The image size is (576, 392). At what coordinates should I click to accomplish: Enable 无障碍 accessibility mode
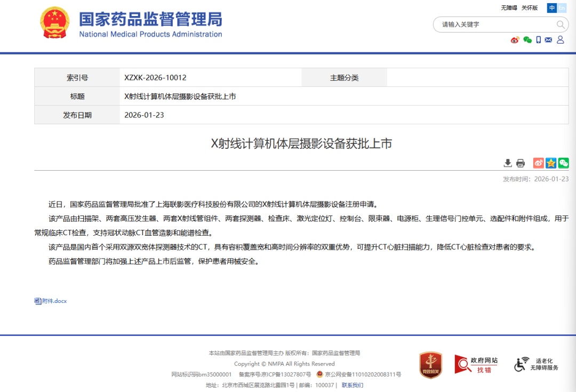pos(509,8)
